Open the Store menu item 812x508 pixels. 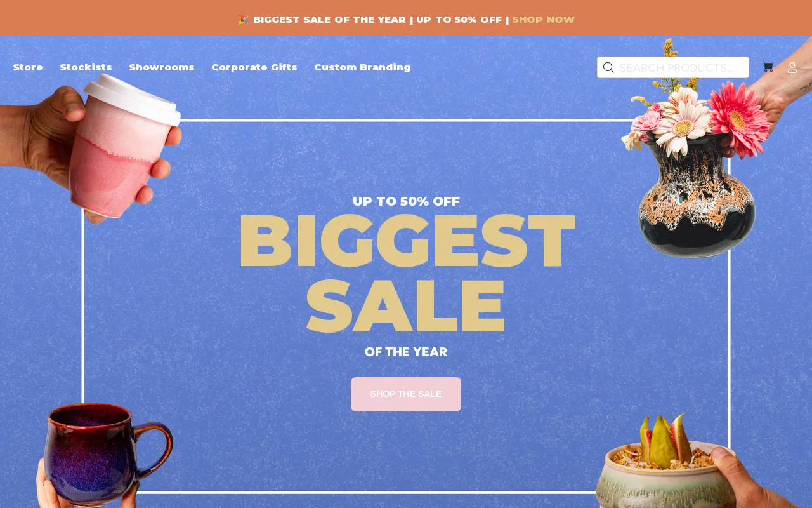point(28,67)
